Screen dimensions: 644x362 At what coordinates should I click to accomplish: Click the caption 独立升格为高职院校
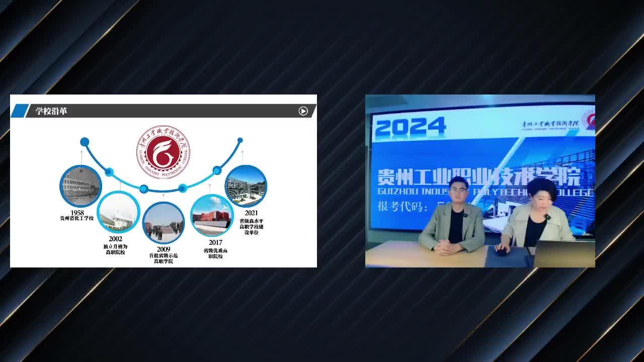coord(115,249)
